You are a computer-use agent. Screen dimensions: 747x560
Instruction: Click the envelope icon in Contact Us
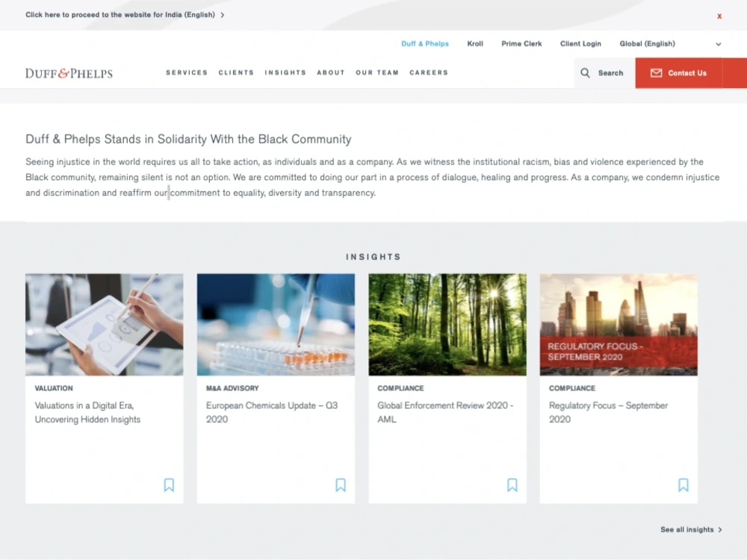pyautogui.click(x=656, y=73)
